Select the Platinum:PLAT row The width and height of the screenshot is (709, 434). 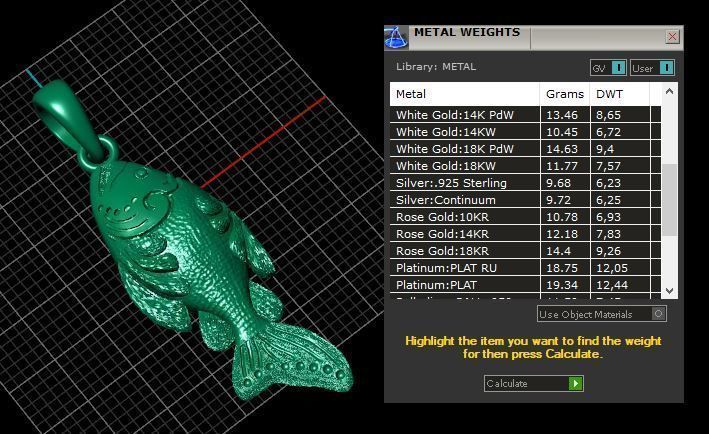click(525, 285)
